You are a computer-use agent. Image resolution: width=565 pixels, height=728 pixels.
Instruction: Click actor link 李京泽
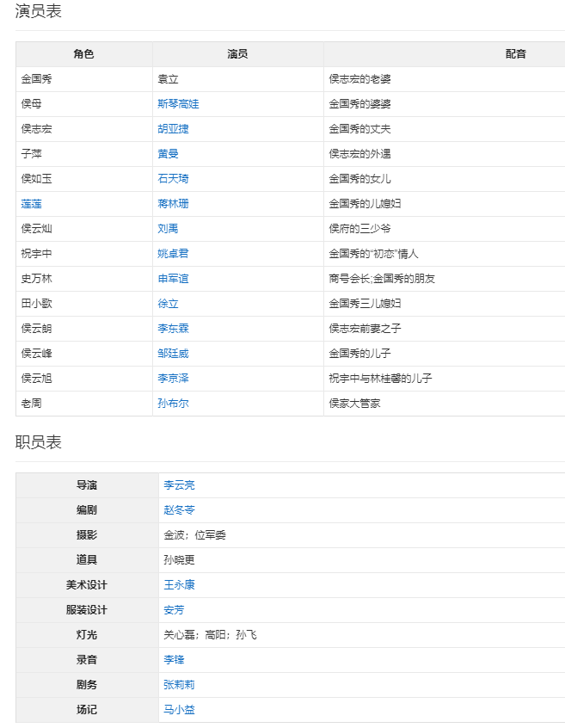[x=173, y=379]
